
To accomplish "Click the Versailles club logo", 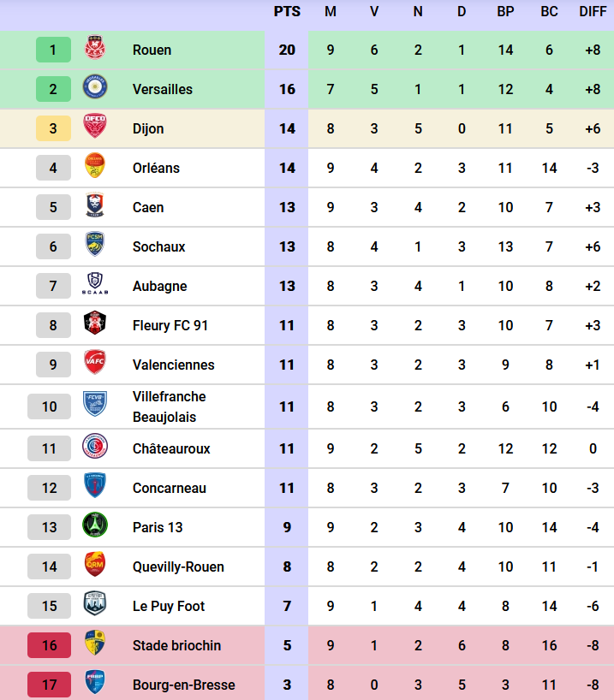I will click(x=94, y=89).
